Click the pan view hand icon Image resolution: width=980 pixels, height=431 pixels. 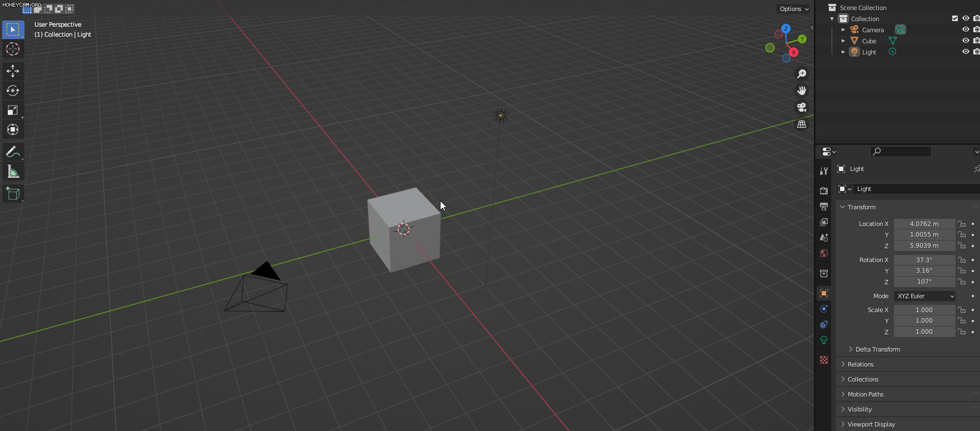802,91
